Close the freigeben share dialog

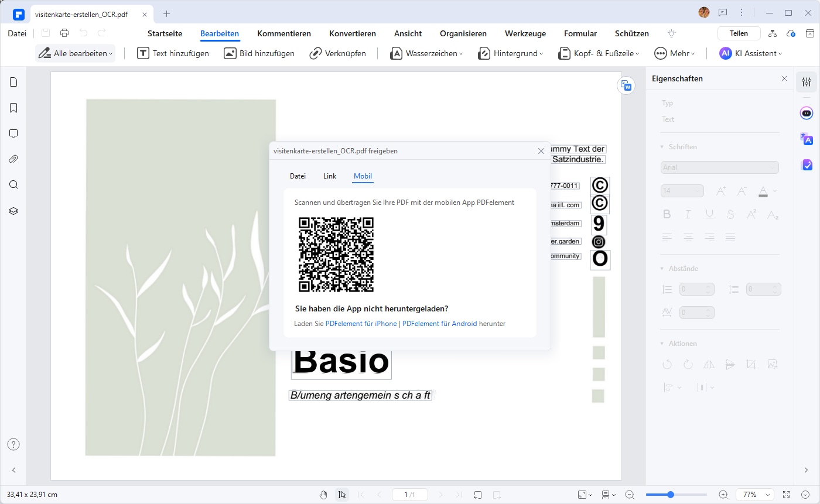tap(541, 151)
